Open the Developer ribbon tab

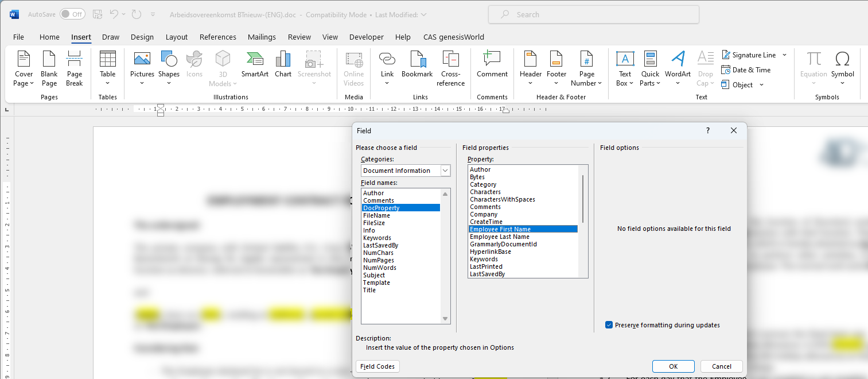click(x=367, y=37)
